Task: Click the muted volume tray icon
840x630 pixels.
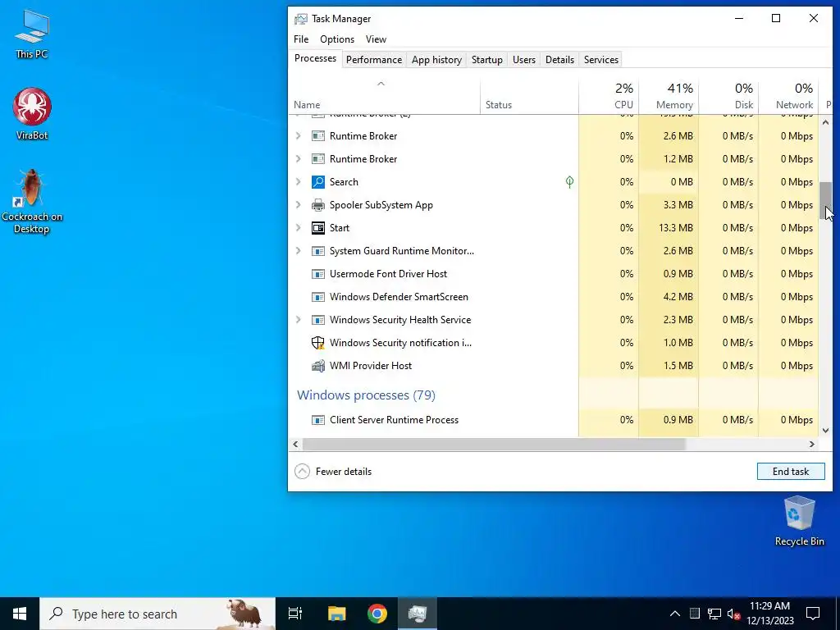Action: click(734, 614)
